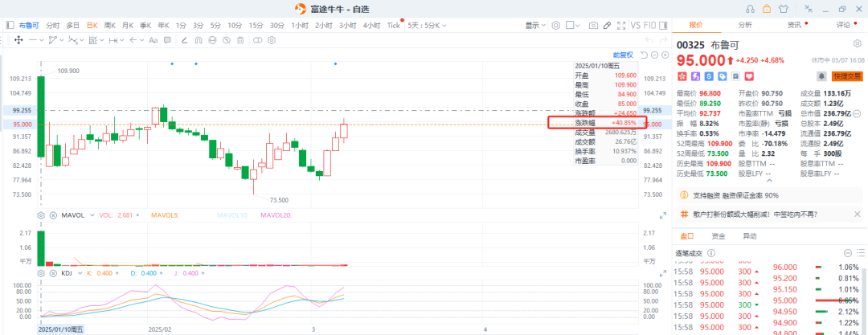This screenshot has height=335, width=868.
Task: Select the 月K period tab
Action: click(128, 25)
